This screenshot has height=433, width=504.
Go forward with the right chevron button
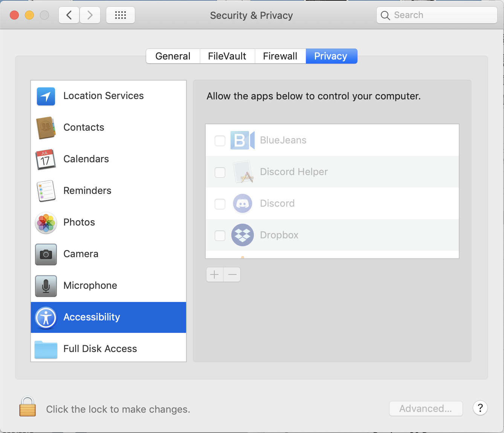pyautogui.click(x=90, y=15)
